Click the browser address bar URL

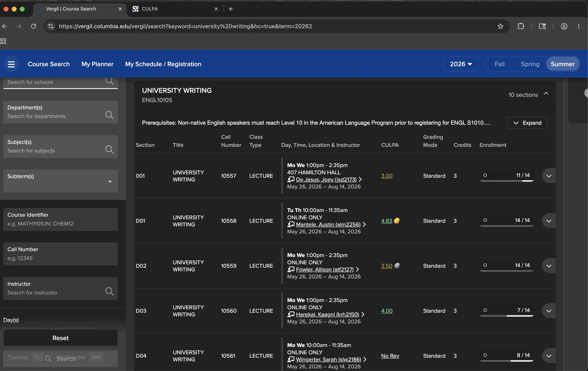coord(185,26)
